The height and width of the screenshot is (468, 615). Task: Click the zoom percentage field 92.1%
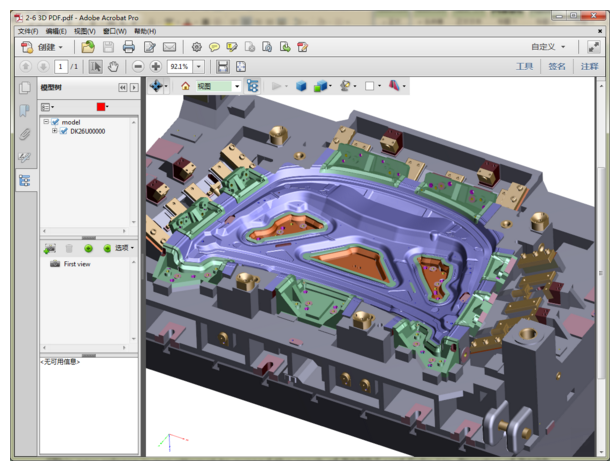pos(180,67)
